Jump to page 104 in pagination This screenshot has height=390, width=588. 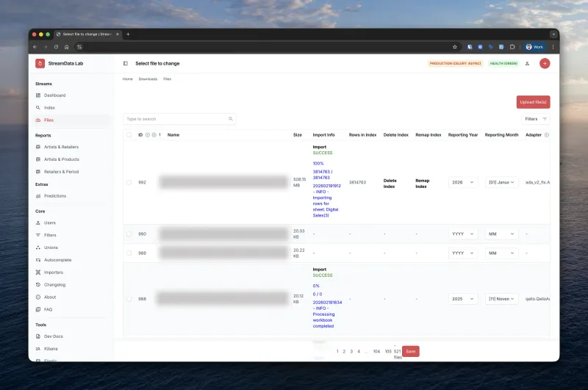coord(376,351)
